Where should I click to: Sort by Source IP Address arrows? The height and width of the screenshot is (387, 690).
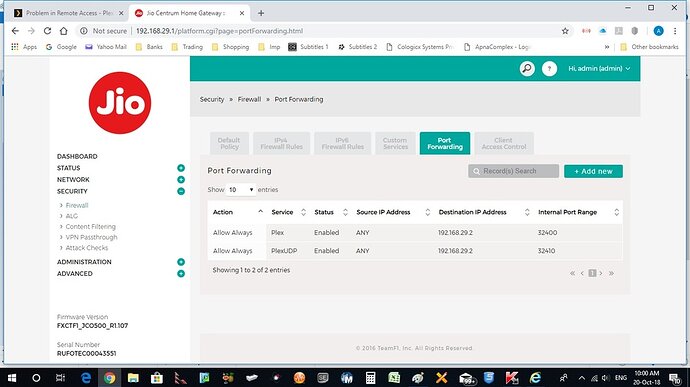point(427,212)
